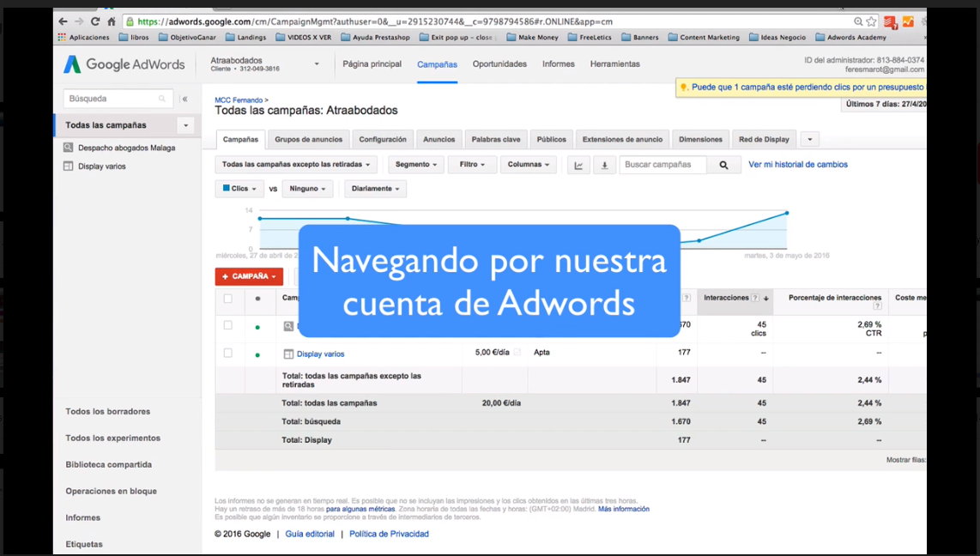Open Operaciones en bloque in sidebar
The height and width of the screenshot is (556, 980).
tap(112, 492)
